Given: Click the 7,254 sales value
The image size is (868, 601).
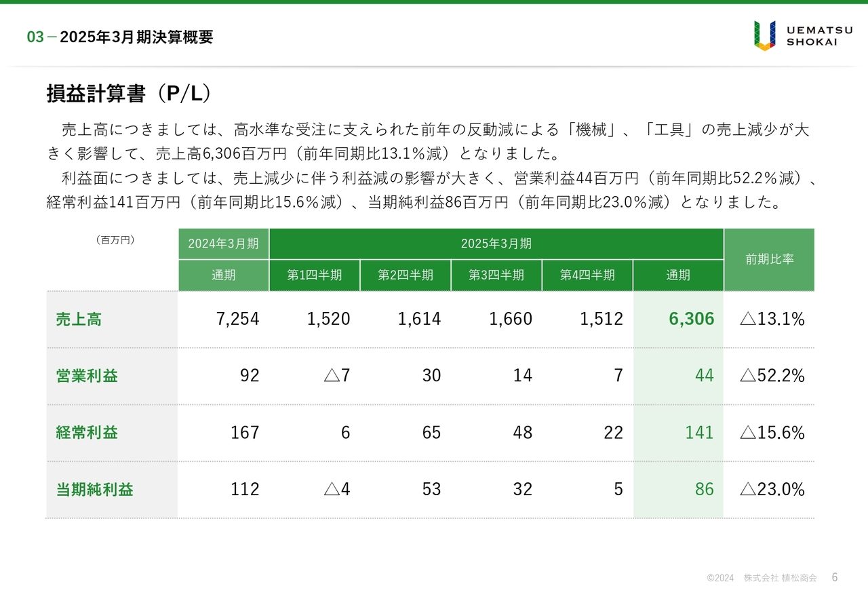Looking at the screenshot, I should pos(237,319).
